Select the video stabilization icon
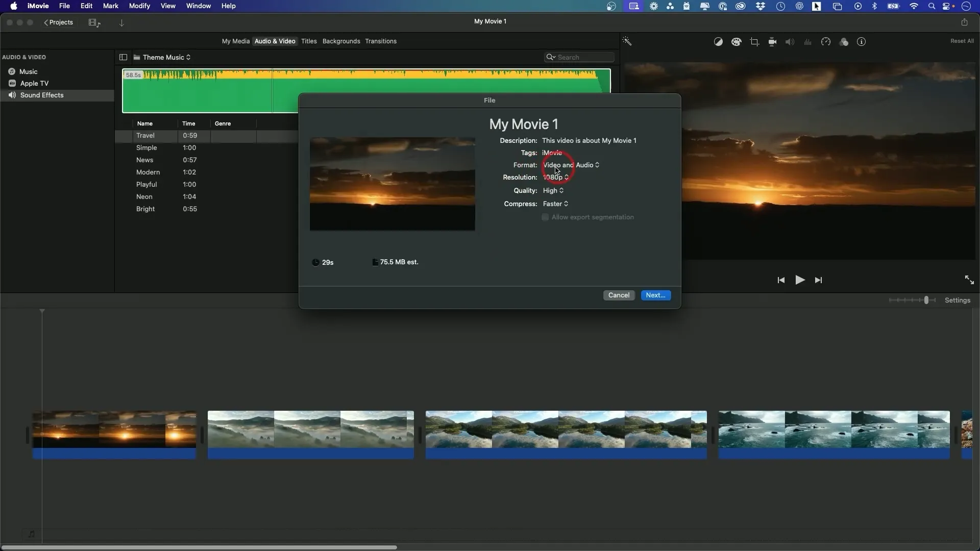This screenshot has height=551, width=980. [x=773, y=42]
